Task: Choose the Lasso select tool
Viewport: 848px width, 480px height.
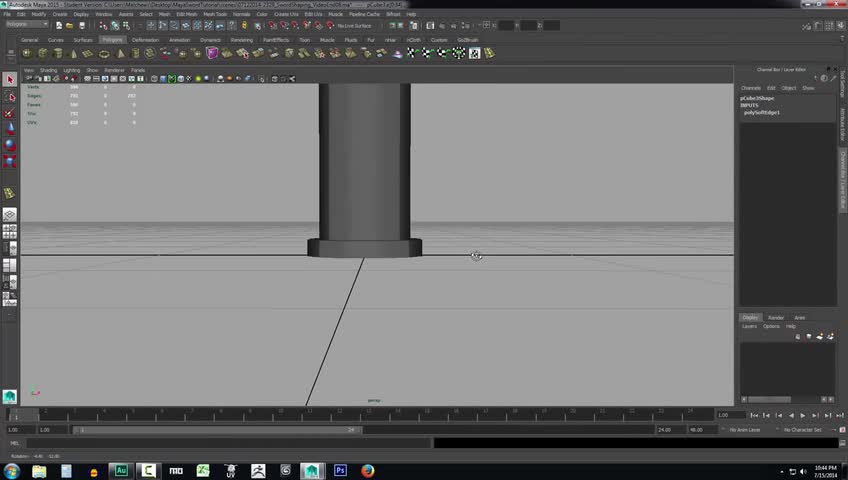Action: point(10,97)
